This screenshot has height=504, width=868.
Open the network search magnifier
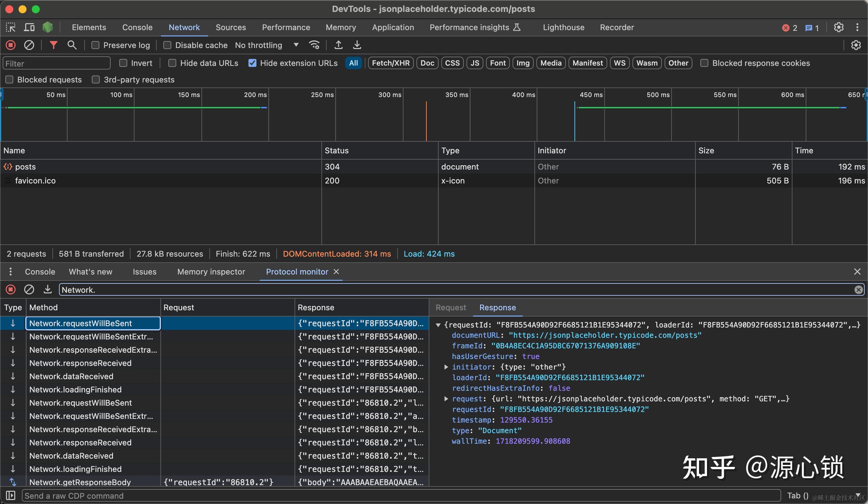click(72, 45)
